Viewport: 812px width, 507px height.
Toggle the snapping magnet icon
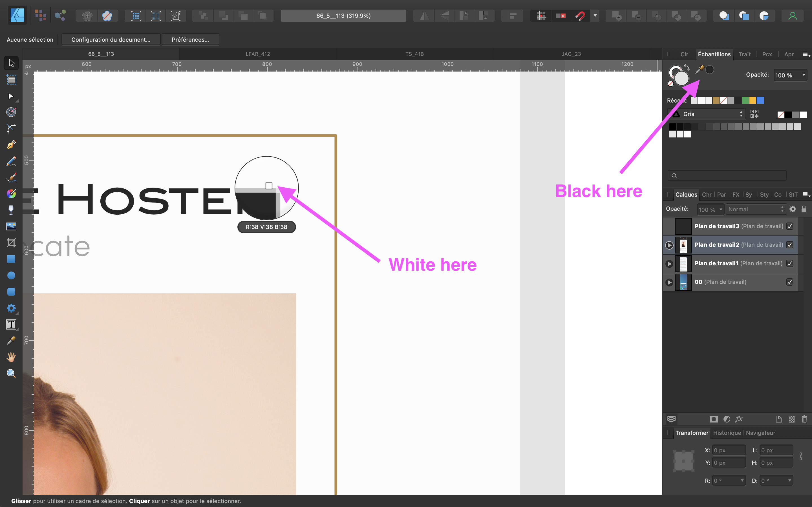coord(581,16)
